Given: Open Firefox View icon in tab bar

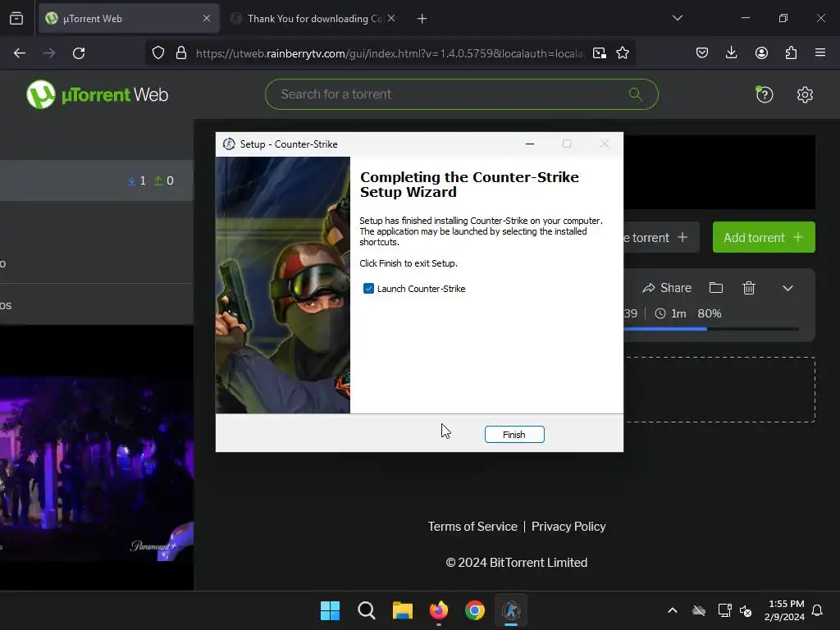Looking at the screenshot, I should (x=16, y=19).
